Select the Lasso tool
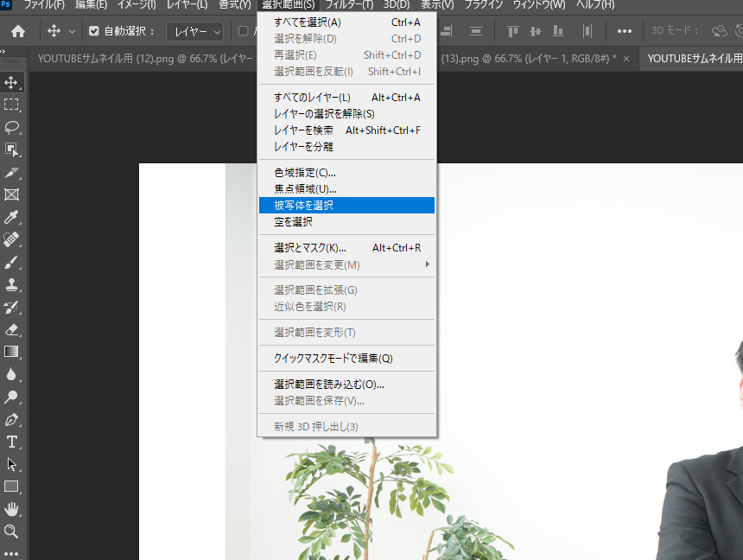The image size is (743, 560). (x=12, y=127)
